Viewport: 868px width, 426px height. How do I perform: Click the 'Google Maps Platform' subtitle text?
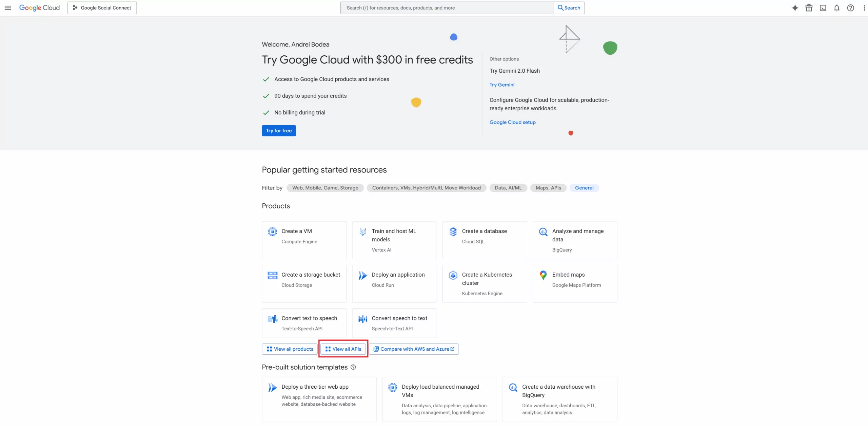576,285
